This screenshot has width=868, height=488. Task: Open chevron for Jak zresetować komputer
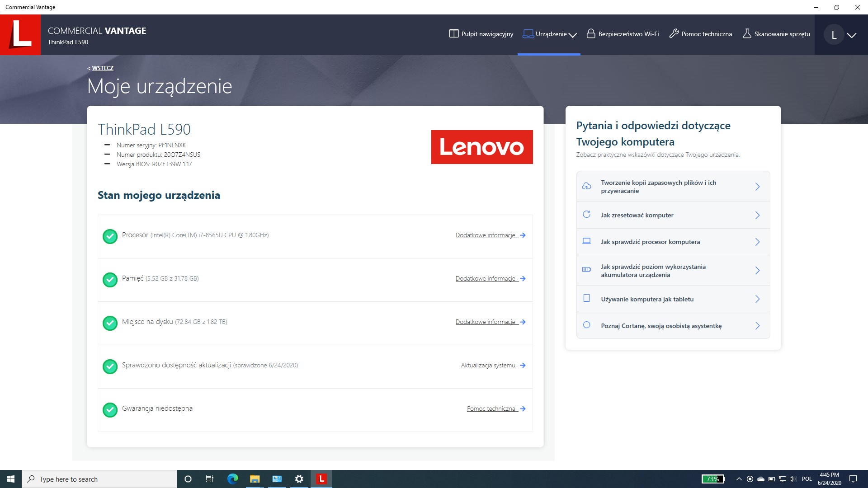(x=757, y=215)
